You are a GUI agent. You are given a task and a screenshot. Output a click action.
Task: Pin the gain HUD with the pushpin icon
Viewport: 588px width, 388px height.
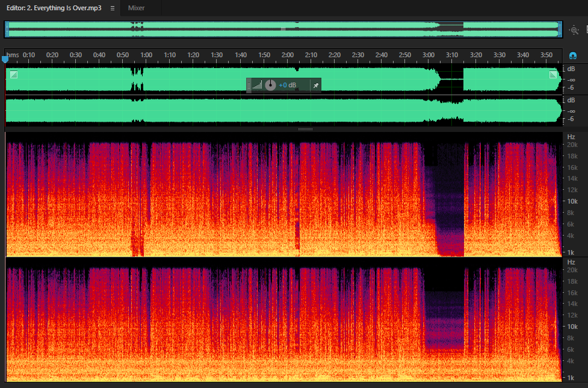[316, 85]
